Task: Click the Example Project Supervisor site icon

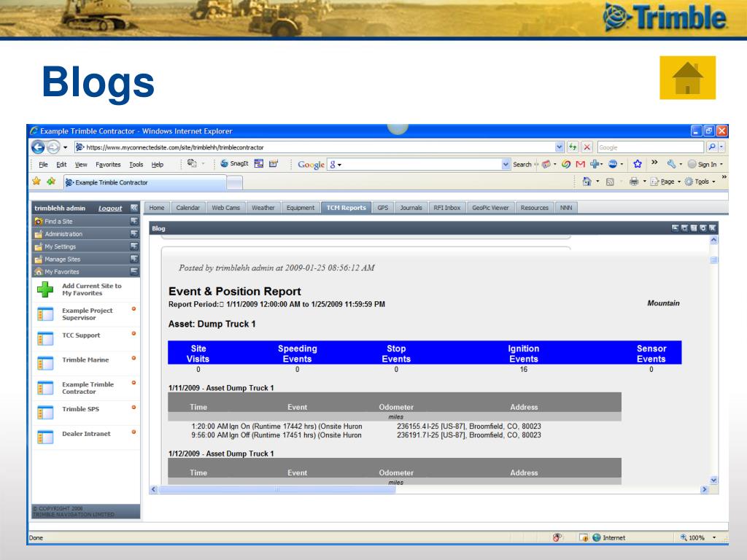Action: click(45, 314)
